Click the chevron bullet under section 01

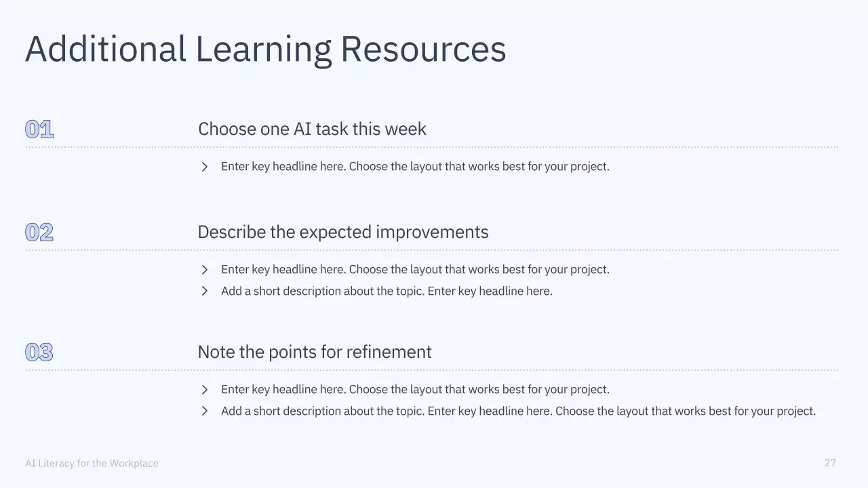click(x=205, y=167)
